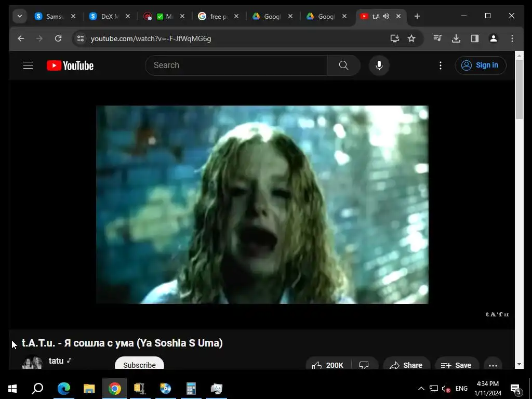This screenshot has height=399, width=532.
Task: Expand the tab search dropdown arrow
Action: click(x=20, y=16)
